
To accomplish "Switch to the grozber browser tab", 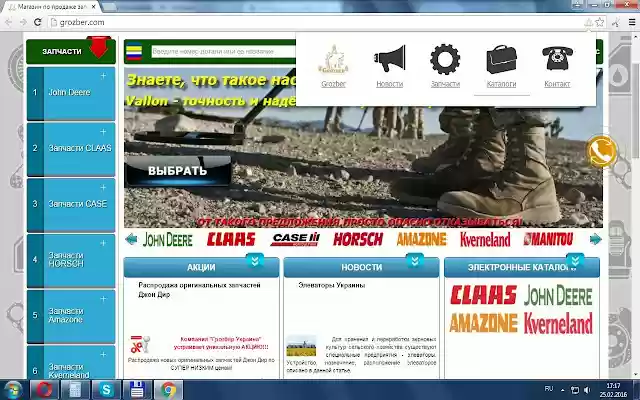I will 51,7.
